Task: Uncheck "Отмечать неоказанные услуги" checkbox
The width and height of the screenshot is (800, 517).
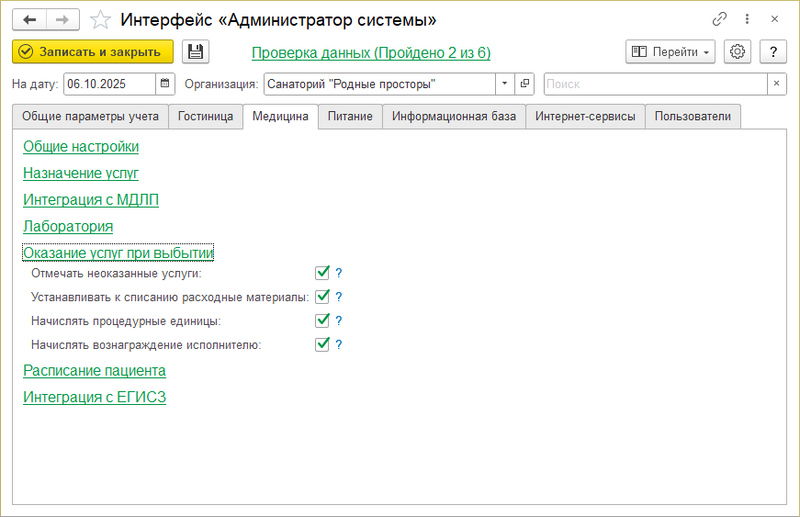Action: coord(322,272)
